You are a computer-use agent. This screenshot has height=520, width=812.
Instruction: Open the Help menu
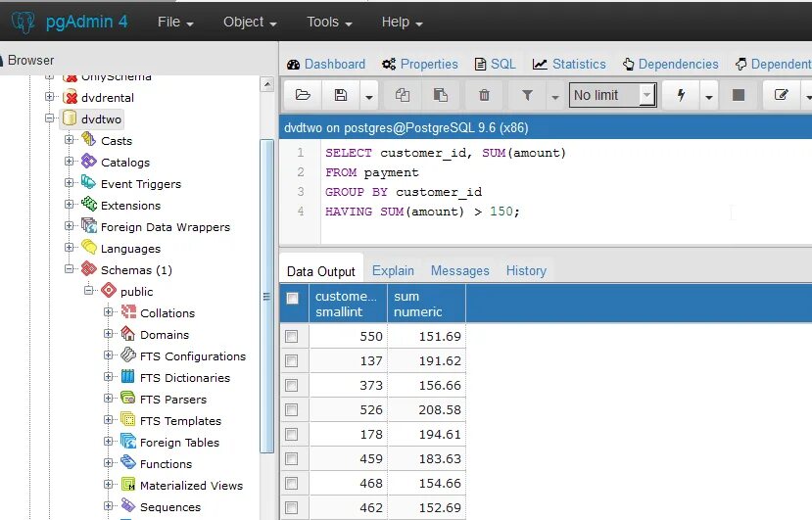403,22
